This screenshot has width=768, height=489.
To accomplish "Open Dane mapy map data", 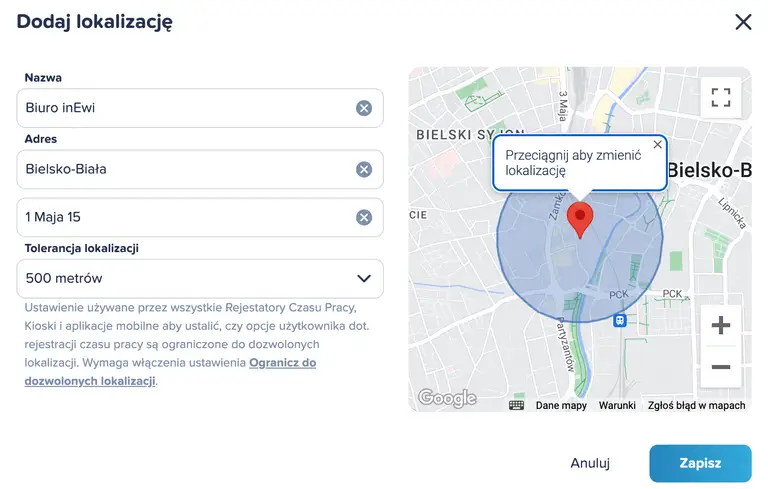I will (561, 405).
